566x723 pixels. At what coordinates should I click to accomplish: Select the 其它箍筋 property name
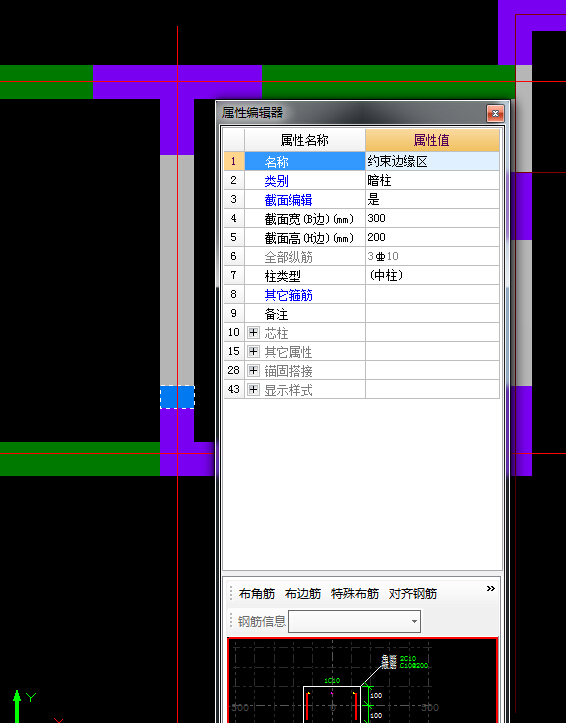(x=289, y=295)
